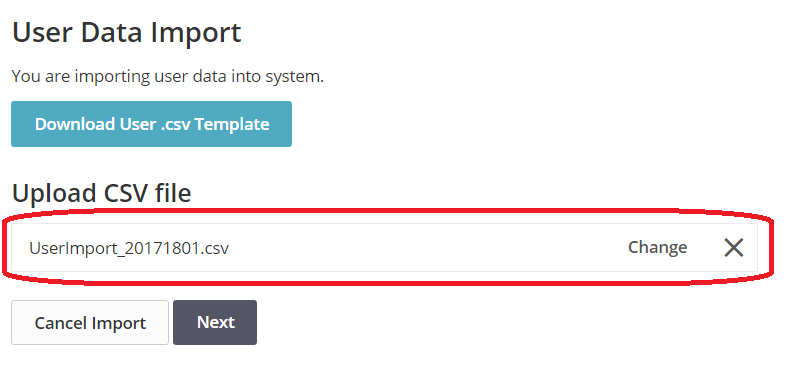This screenshot has height=365, width=792.
Task: Abort using the Cancel Import button
Action: tap(90, 323)
